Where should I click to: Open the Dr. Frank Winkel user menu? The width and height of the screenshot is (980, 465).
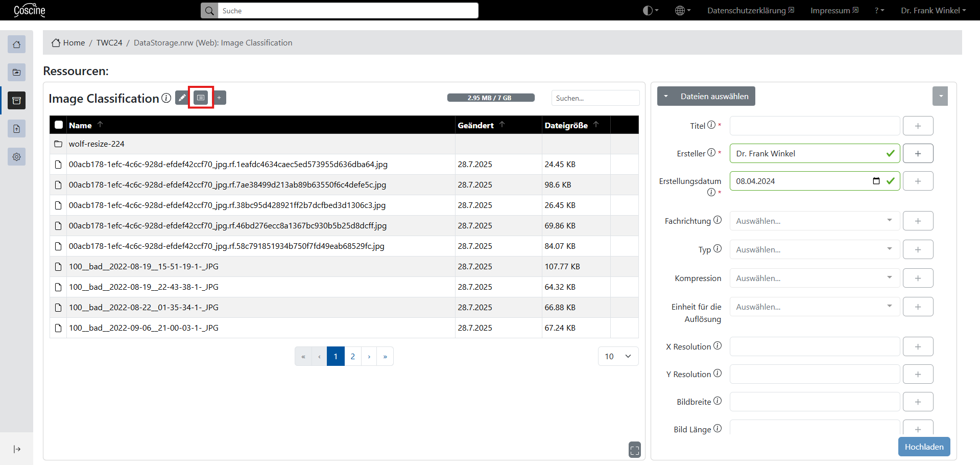933,11
